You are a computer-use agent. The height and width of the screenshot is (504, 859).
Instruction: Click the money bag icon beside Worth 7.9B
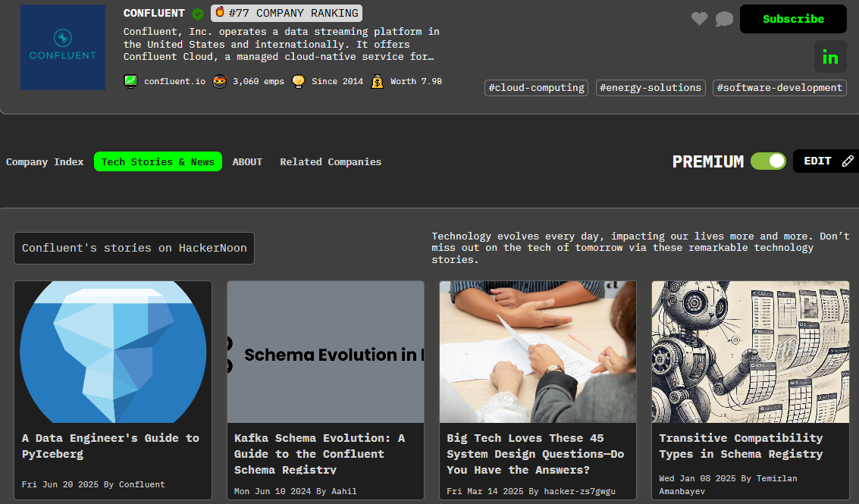point(377,81)
